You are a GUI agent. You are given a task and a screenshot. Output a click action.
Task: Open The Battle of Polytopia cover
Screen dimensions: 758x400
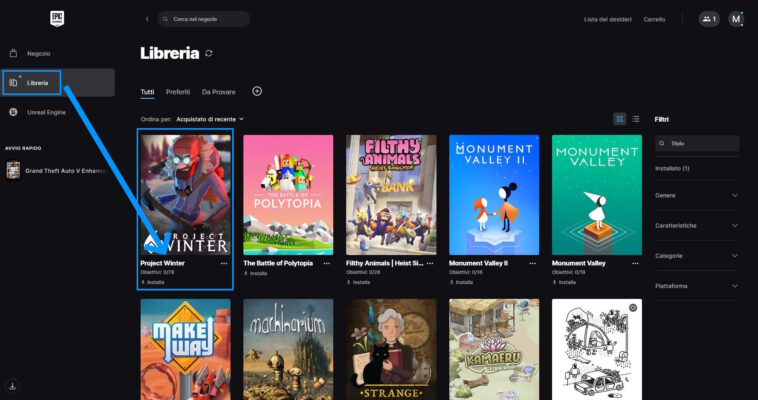[x=288, y=195]
